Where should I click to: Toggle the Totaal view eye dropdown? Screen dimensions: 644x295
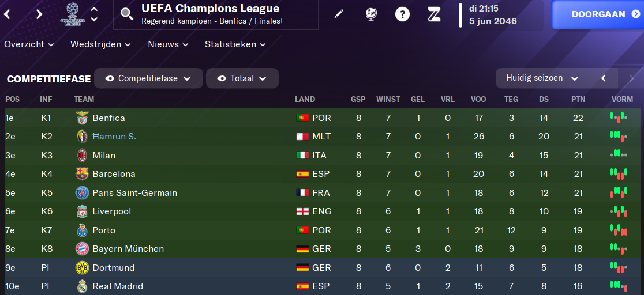pos(242,78)
